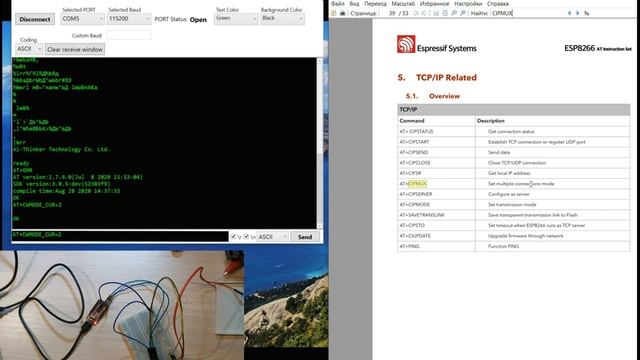
Task: Click the 'Ai-Thinker Technology Co. Ltd.' terminal line
Action: tap(61, 149)
